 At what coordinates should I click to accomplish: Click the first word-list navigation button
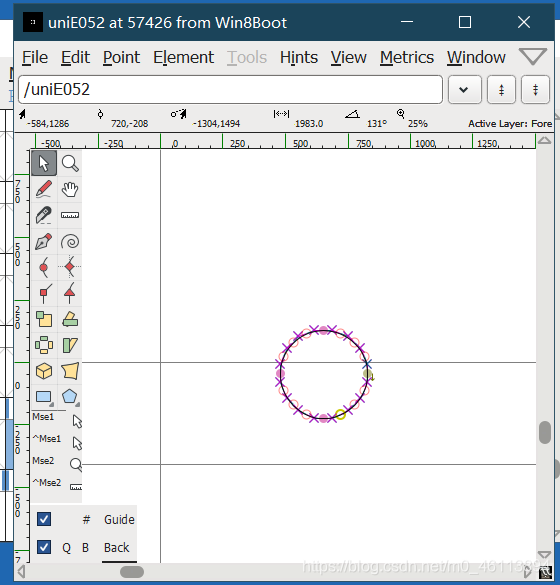501,90
